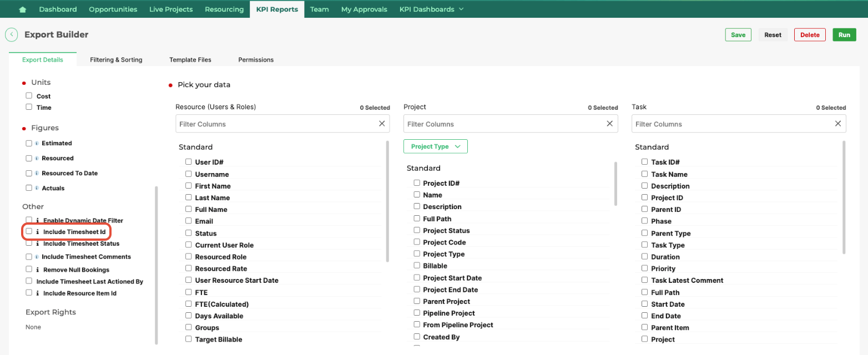Click the Delete button

click(810, 34)
